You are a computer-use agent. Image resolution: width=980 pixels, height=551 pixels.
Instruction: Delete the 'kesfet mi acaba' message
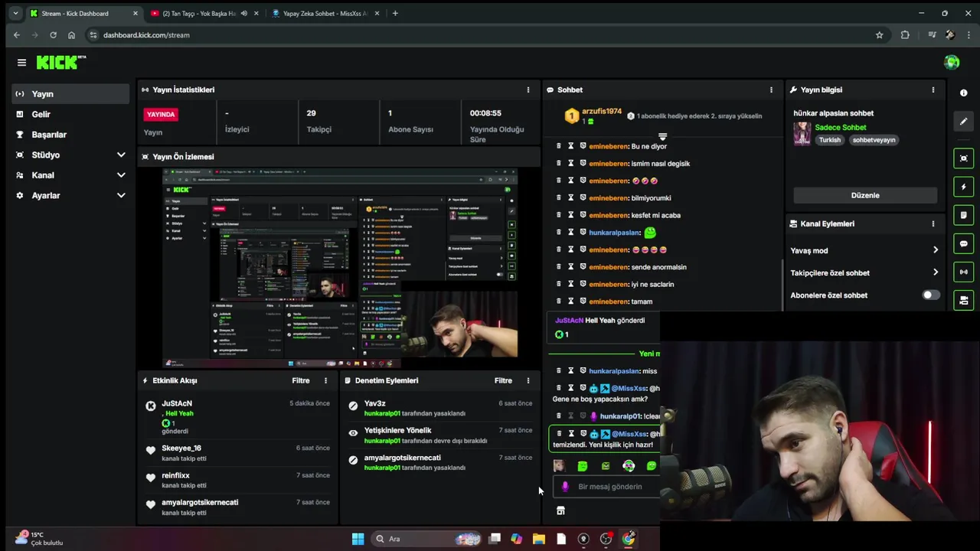558,215
